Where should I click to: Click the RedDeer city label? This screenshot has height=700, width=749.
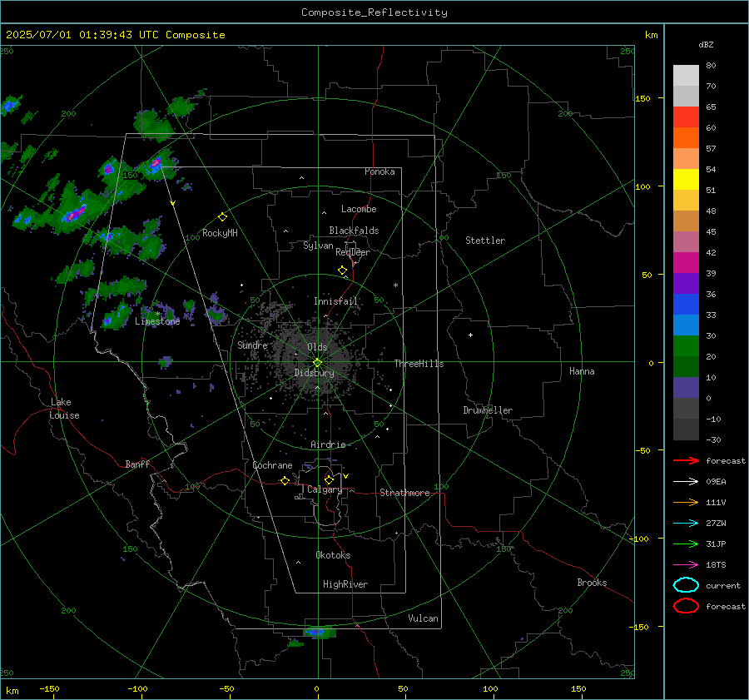(x=353, y=252)
